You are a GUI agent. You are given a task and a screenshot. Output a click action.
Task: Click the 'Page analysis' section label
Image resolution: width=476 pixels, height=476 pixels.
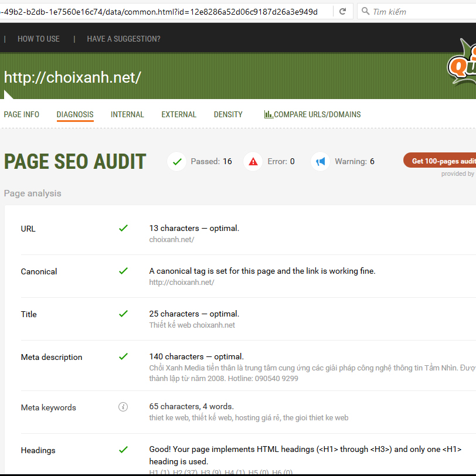coord(32,193)
